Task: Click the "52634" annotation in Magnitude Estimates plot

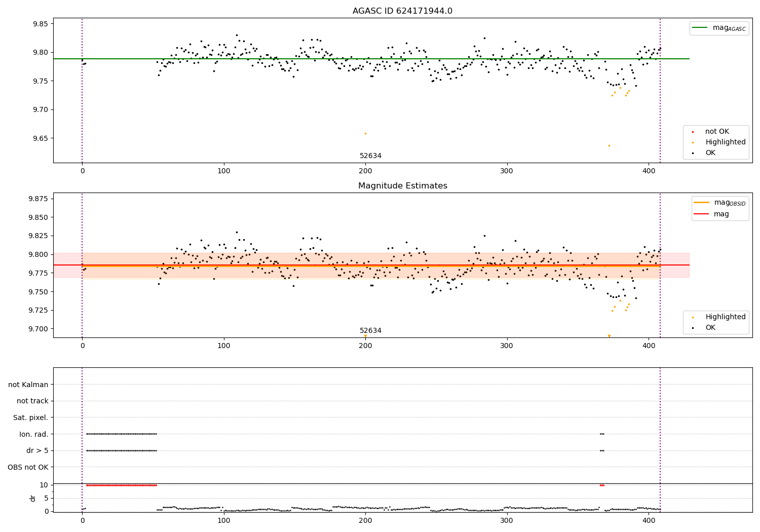Action: (x=370, y=331)
